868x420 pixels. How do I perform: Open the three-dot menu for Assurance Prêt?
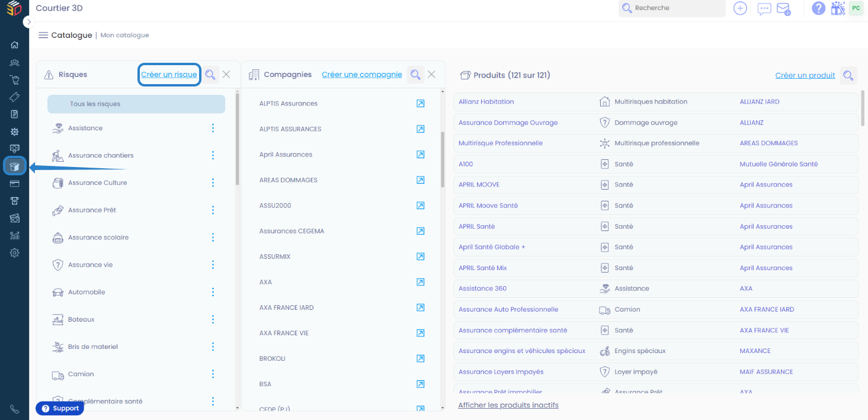coord(213,210)
